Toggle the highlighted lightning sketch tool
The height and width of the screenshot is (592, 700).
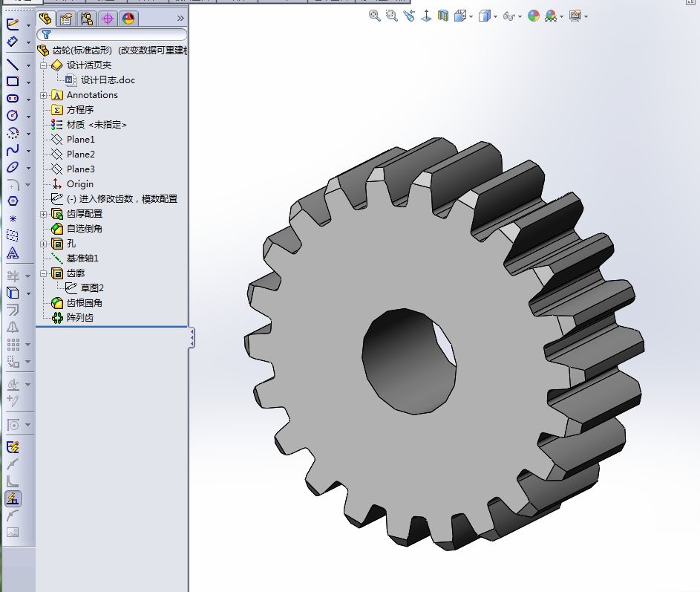(x=13, y=498)
